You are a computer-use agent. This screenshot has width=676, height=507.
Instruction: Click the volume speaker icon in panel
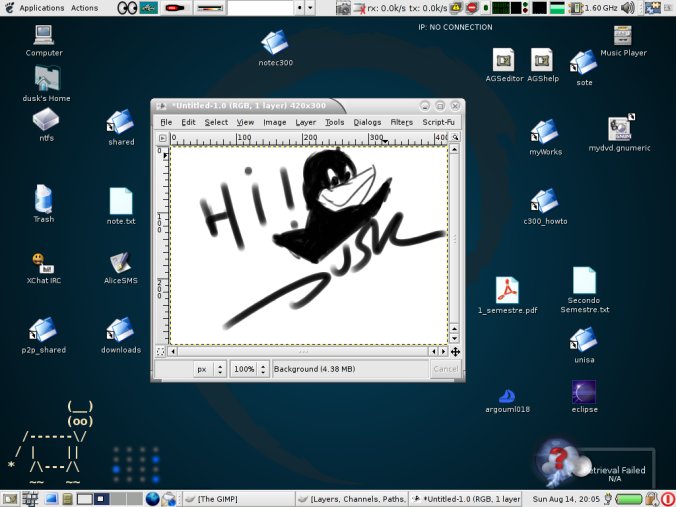pyautogui.click(x=629, y=7)
